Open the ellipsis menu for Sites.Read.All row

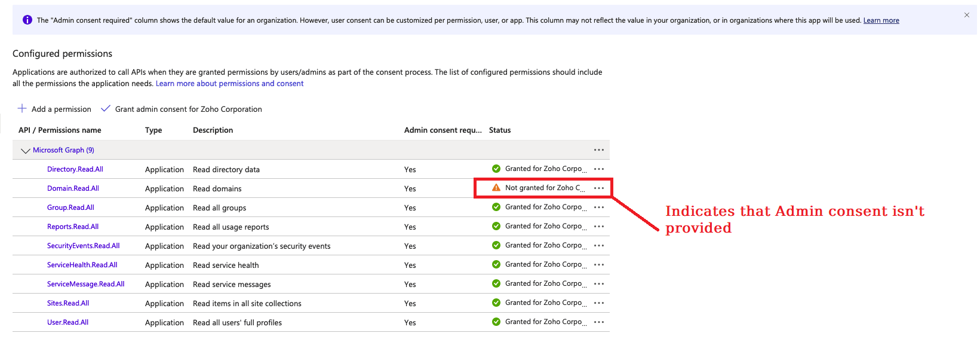tap(599, 303)
